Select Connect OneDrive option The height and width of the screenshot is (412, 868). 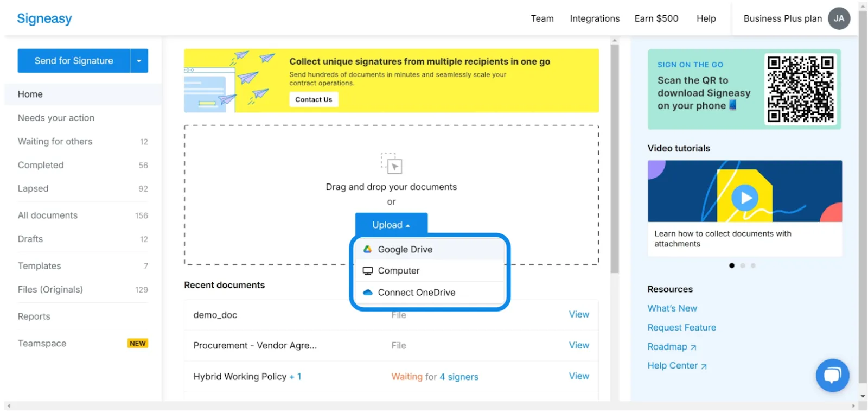[x=430, y=292]
